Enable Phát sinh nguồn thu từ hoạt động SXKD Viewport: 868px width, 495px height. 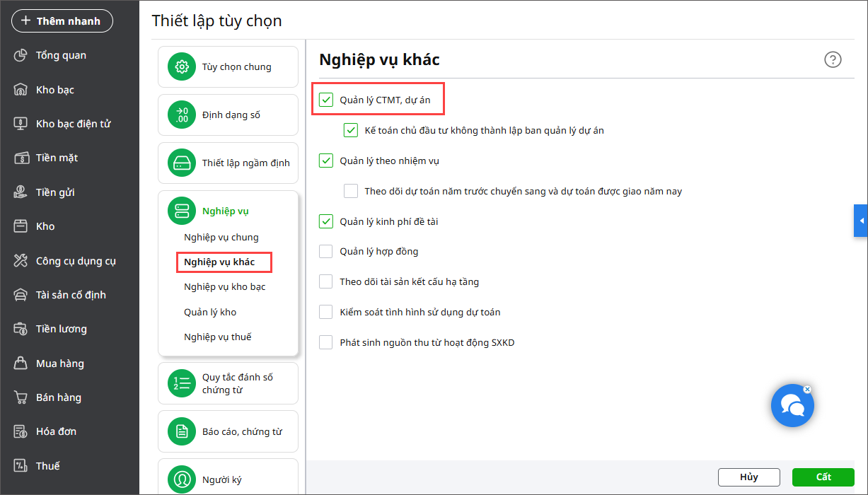coord(325,342)
